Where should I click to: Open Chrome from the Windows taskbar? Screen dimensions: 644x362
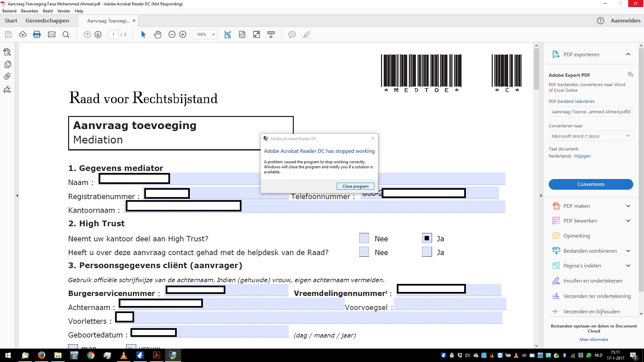click(91, 355)
